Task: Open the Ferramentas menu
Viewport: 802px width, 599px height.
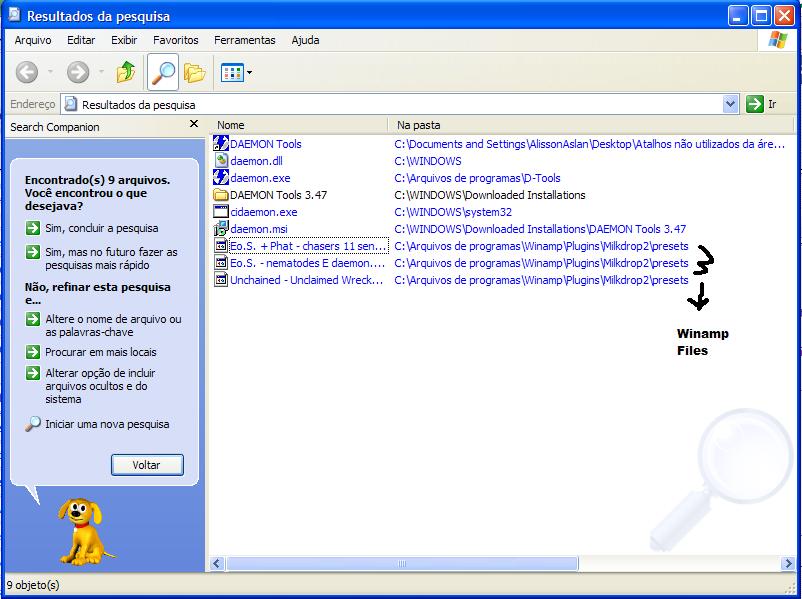Action: [x=244, y=40]
